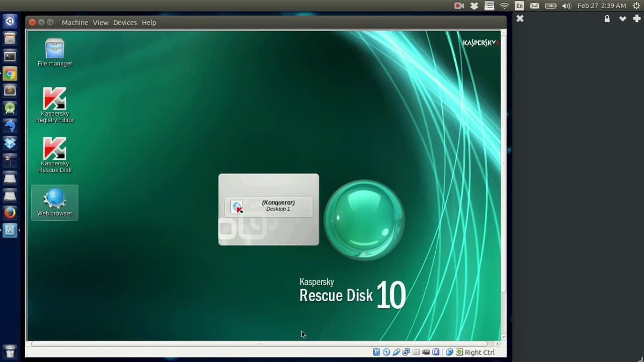Open Terminal from the Ubuntu launcher
The width and height of the screenshot is (644, 362).
(x=10, y=56)
